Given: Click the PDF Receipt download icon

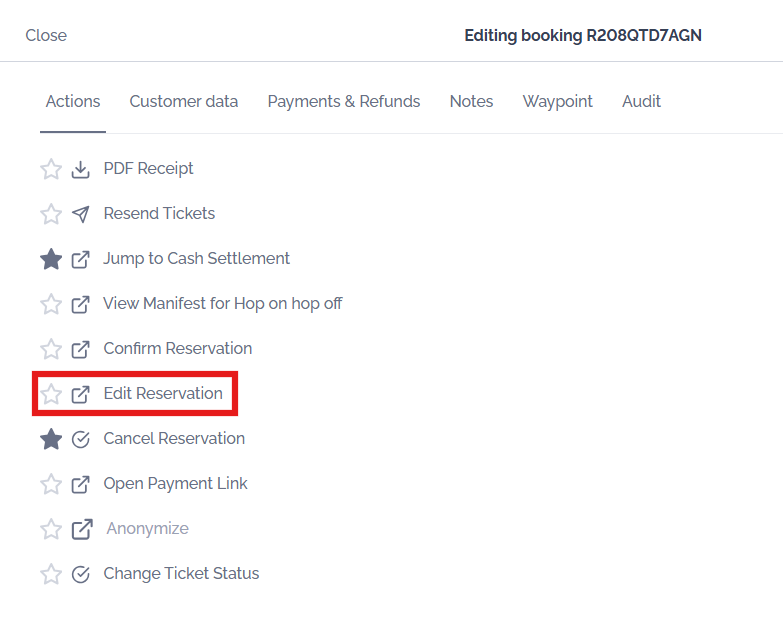Looking at the screenshot, I should tap(80, 170).
